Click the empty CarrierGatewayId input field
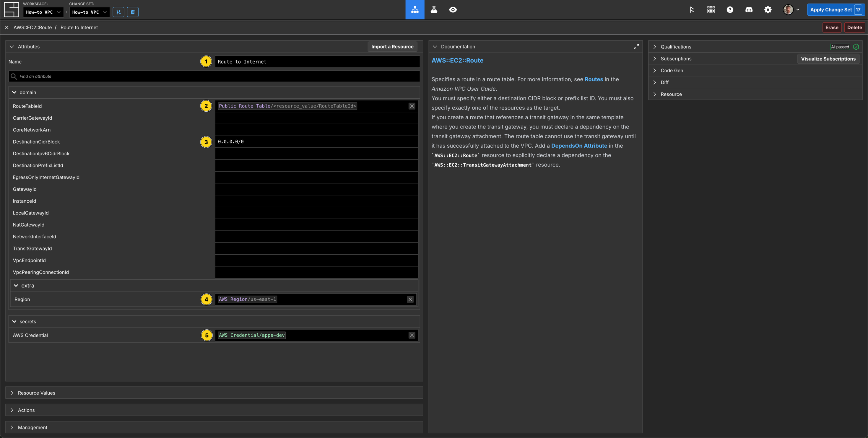 click(x=316, y=118)
